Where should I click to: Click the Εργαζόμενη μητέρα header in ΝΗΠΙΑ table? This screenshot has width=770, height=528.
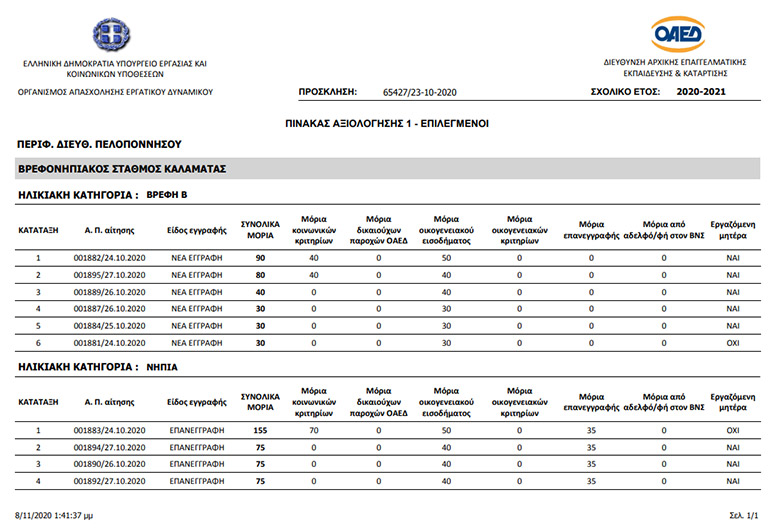733,402
